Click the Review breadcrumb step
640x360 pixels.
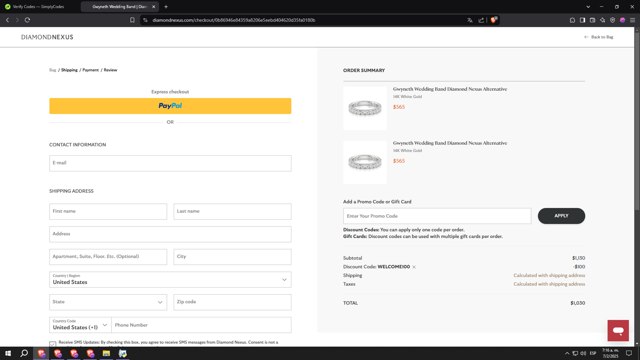coord(110,70)
